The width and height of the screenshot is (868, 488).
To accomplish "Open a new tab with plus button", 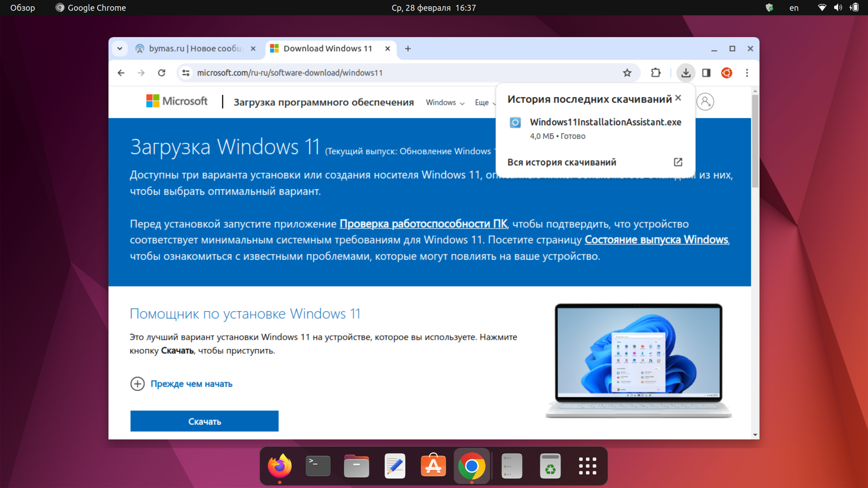I will pos(408,48).
